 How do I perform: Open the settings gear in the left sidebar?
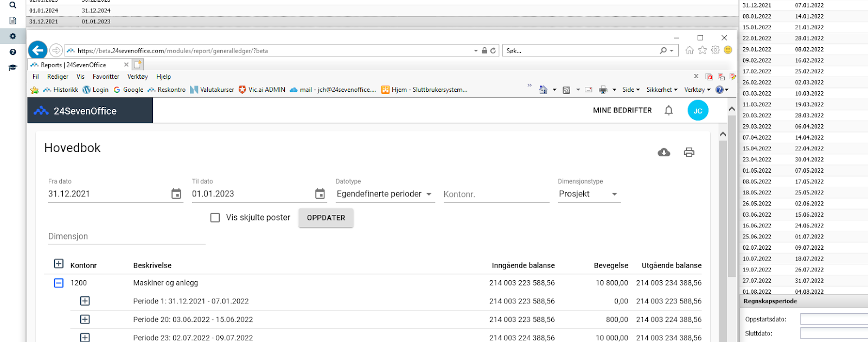[13, 36]
